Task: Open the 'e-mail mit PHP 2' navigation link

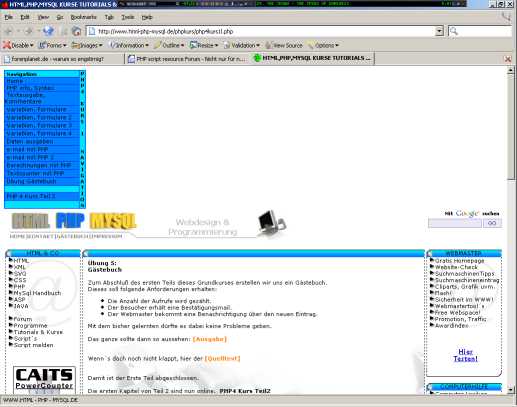Action: click(30, 157)
